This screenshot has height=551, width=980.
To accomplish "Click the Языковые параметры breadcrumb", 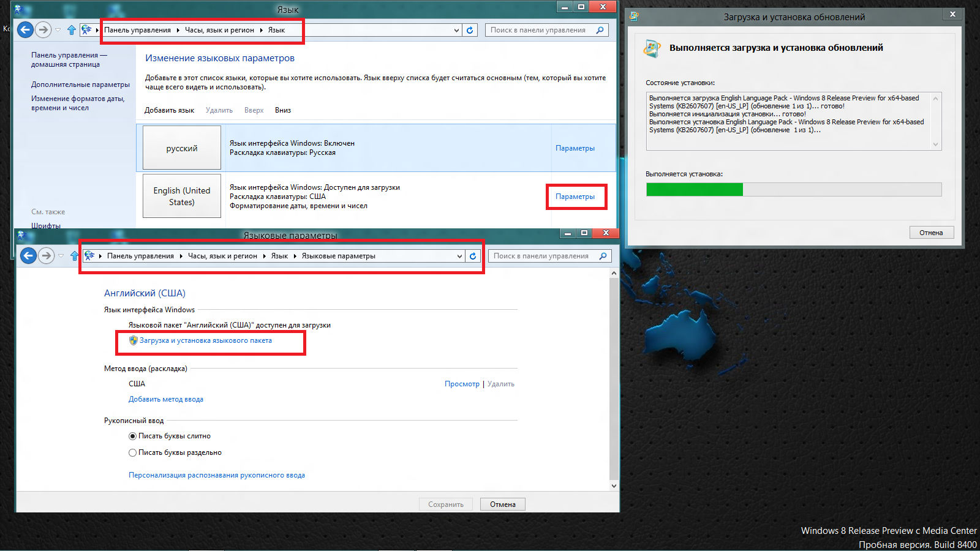I will (339, 256).
